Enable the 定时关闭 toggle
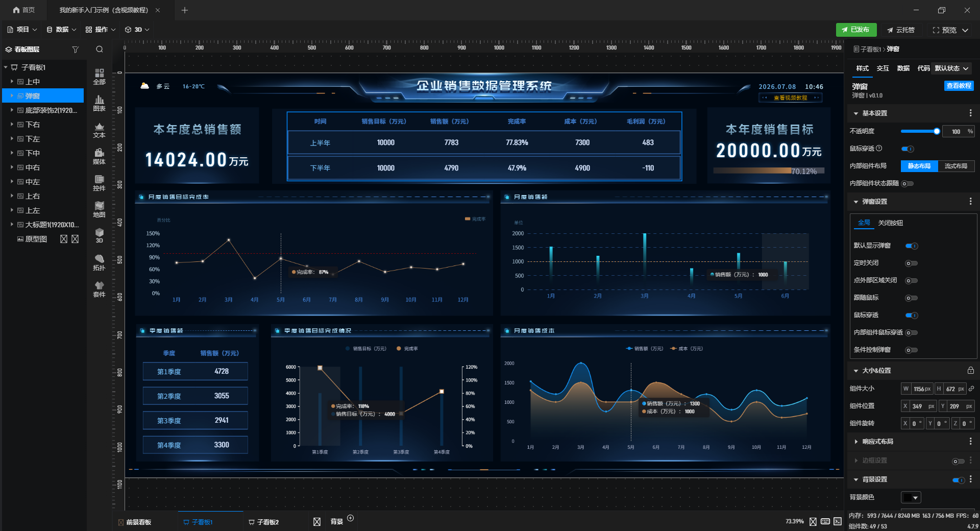The image size is (980, 531). click(x=912, y=263)
